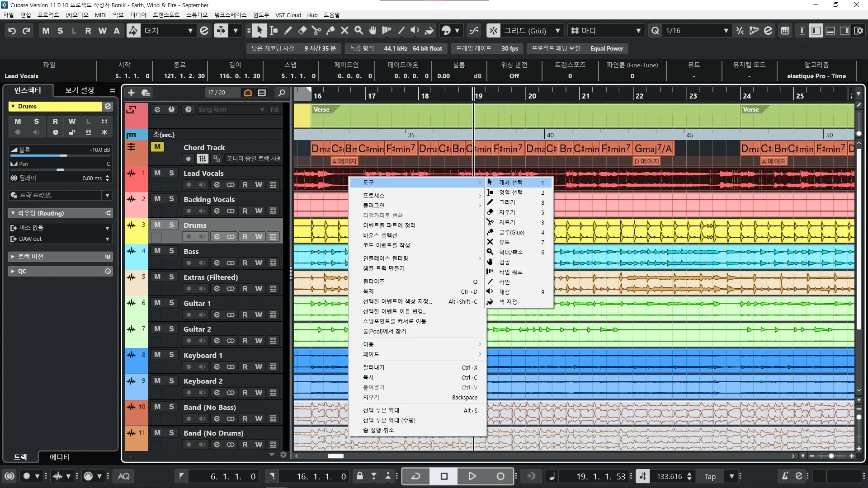Open 프로세스 submenu in context menu

coord(418,196)
